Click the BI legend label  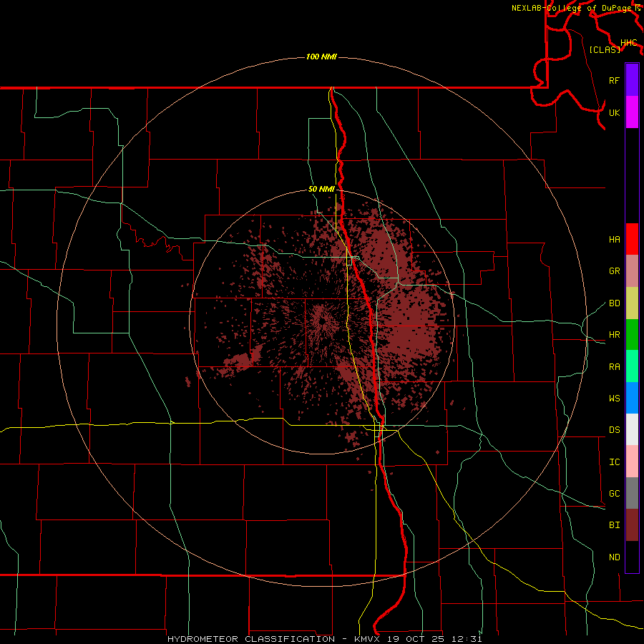(615, 525)
